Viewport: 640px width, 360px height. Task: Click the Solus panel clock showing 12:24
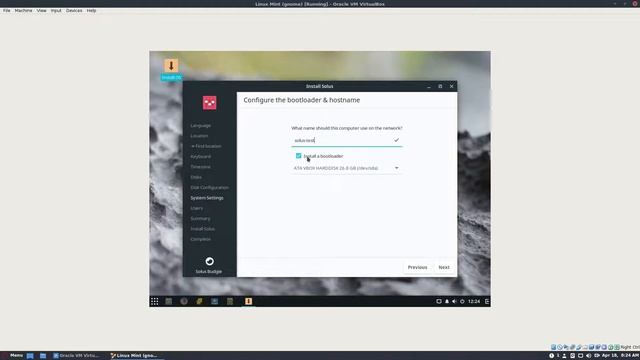(474, 302)
